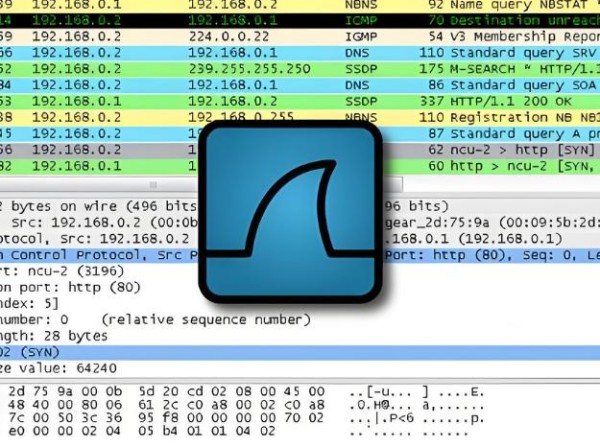Select the DNS Standard query SRV packet
This screenshot has width=600, height=447.
[x=300, y=53]
